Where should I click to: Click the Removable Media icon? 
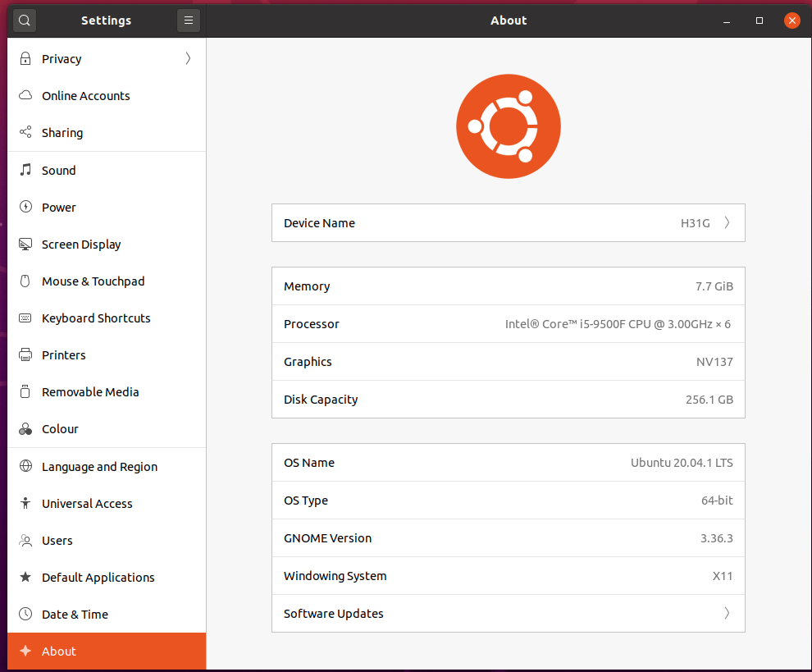click(x=25, y=391)
